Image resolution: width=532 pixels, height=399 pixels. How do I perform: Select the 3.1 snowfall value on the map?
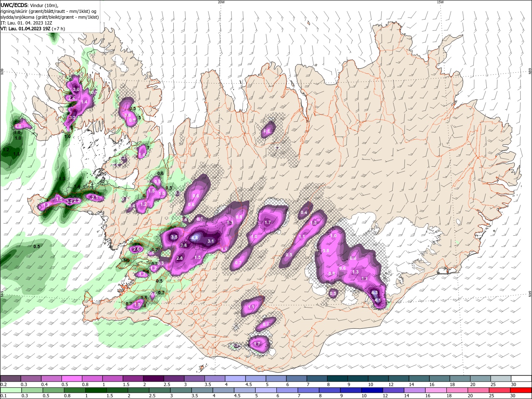point(210,241)
